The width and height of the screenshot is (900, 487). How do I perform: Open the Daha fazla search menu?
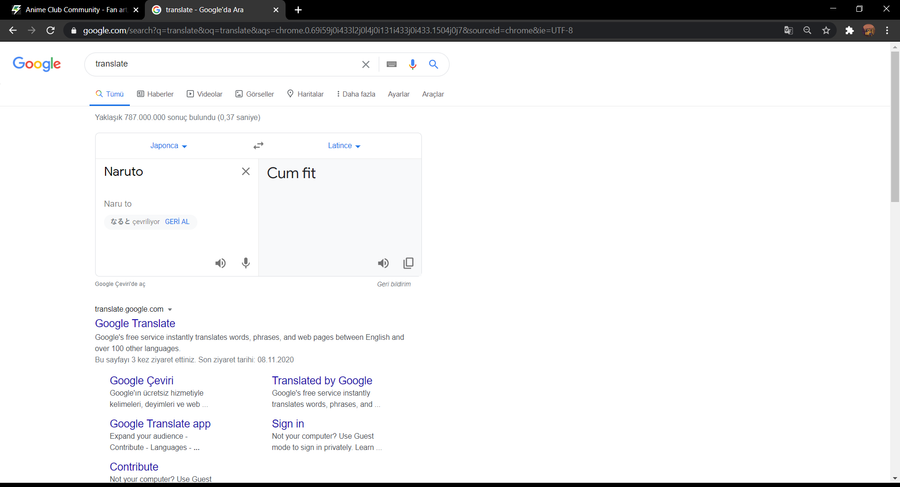[356, 94]
